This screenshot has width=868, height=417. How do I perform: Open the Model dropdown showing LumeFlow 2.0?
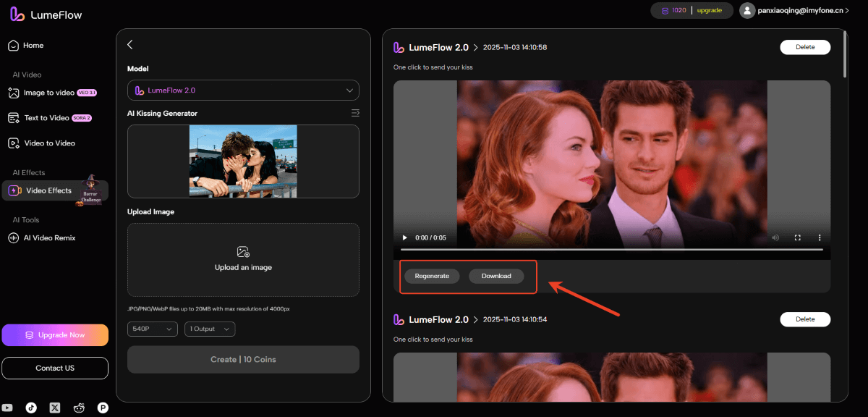243,90
